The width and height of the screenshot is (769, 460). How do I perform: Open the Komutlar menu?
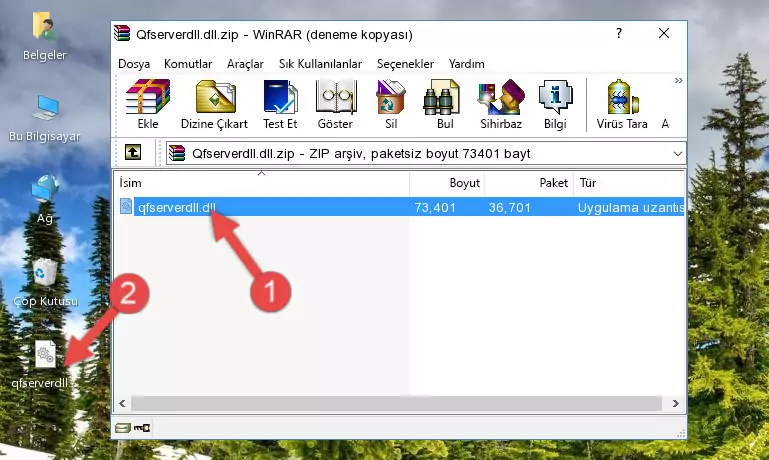(188, 64)
